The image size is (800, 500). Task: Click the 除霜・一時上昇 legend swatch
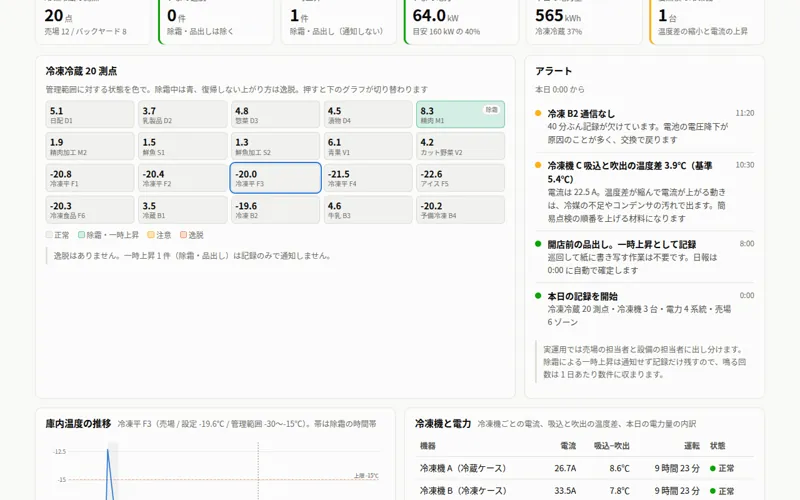coord(81,235)
